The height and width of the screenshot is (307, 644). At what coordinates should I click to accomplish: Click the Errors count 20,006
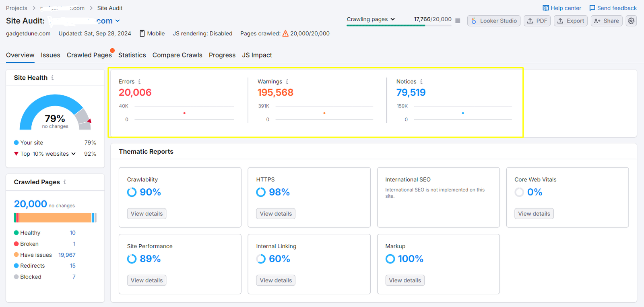[x=135, y=93]
